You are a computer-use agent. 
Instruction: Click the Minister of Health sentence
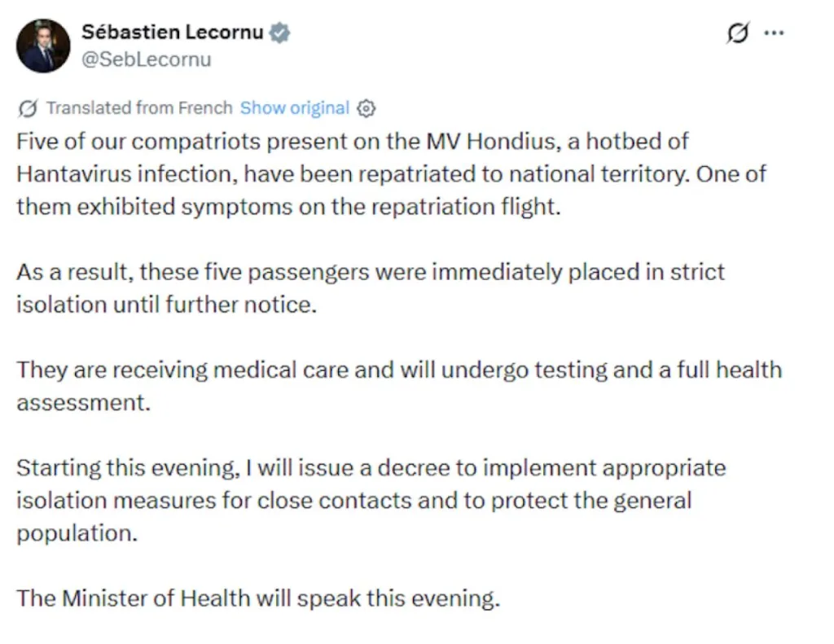coord(258,598)
